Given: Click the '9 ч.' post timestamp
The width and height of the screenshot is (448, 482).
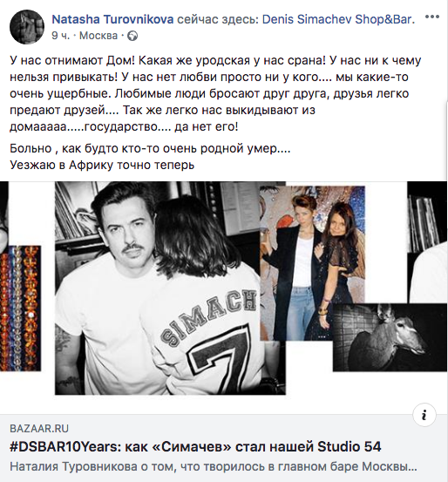Looking at the screenshot, I should tap(60, 36).
